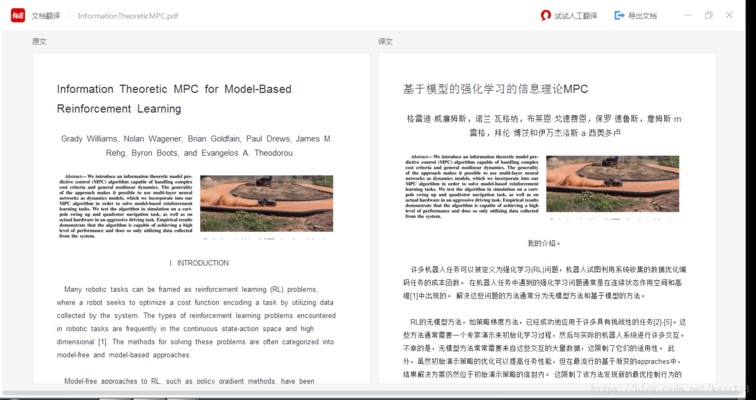Select the 原文 original text pane header

[39, 41]
